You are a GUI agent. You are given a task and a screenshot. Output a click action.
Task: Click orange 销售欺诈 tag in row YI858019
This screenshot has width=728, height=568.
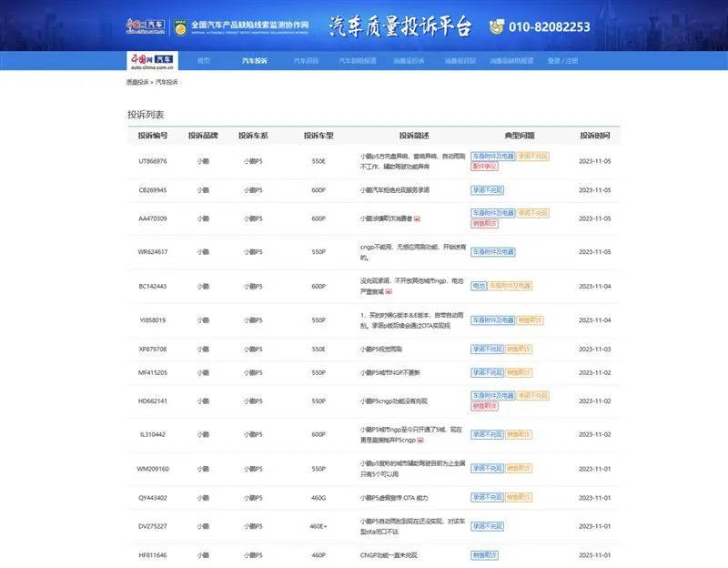pyautogui.click(x=530, y=320)
